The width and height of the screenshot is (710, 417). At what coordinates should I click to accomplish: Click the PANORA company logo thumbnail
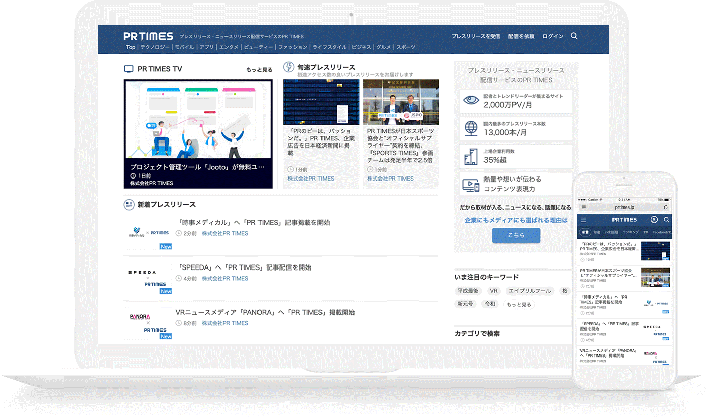[149, 322]
